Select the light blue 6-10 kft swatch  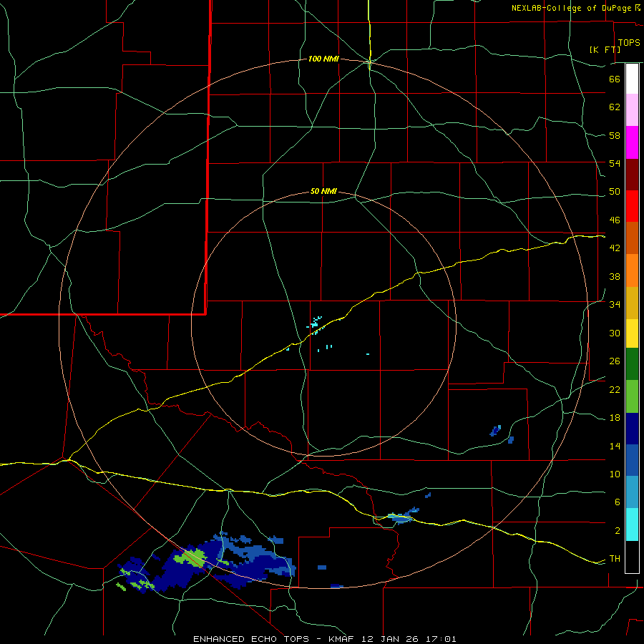632,492
